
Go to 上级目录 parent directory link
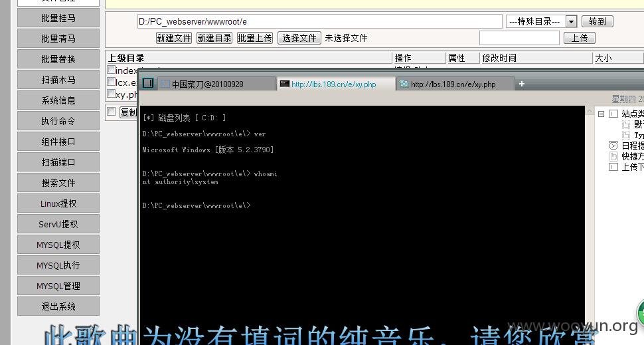click(x=126, y=58)
